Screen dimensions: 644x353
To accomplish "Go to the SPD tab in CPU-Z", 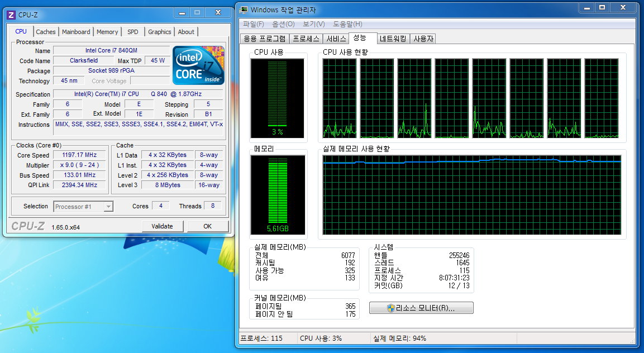I will click(x=133, y=32).
